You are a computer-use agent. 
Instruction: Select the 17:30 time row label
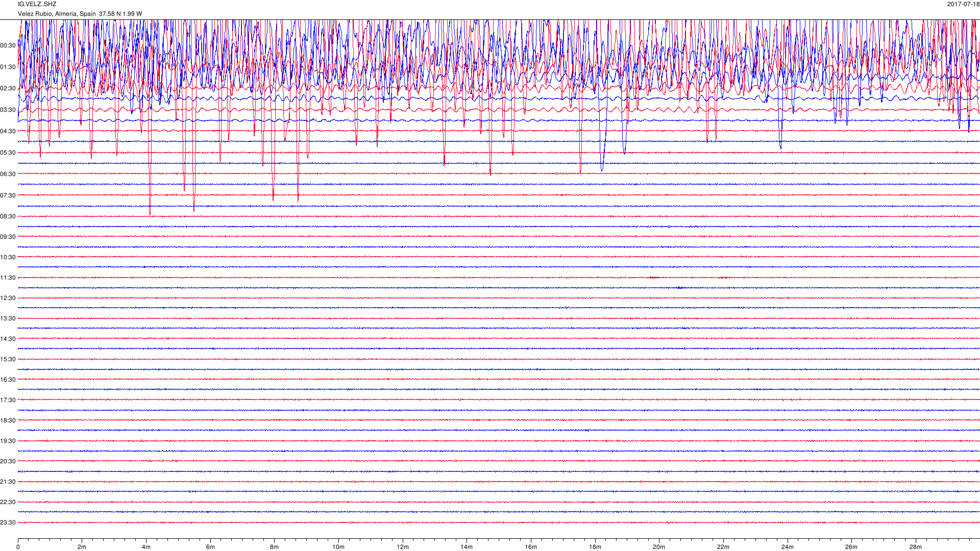coord(8,400)
